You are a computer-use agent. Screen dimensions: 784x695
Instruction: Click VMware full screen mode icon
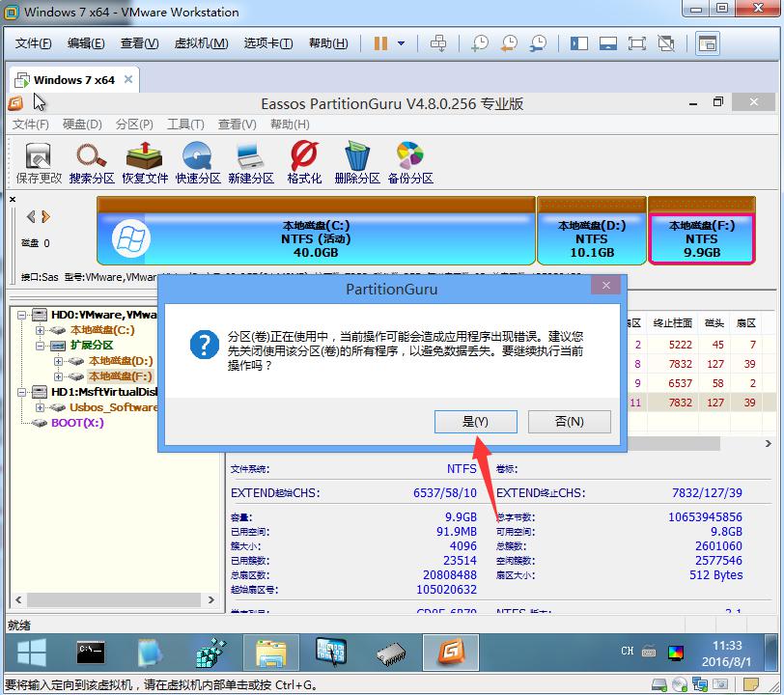click(x=637, y=43)
